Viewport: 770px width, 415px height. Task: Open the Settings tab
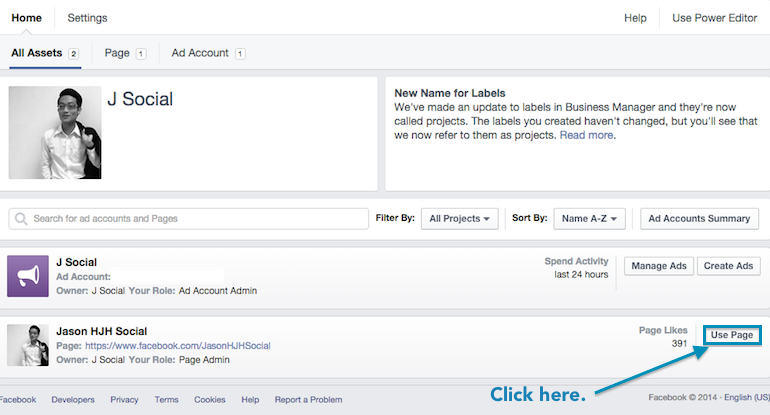click(x=87, y=18)
